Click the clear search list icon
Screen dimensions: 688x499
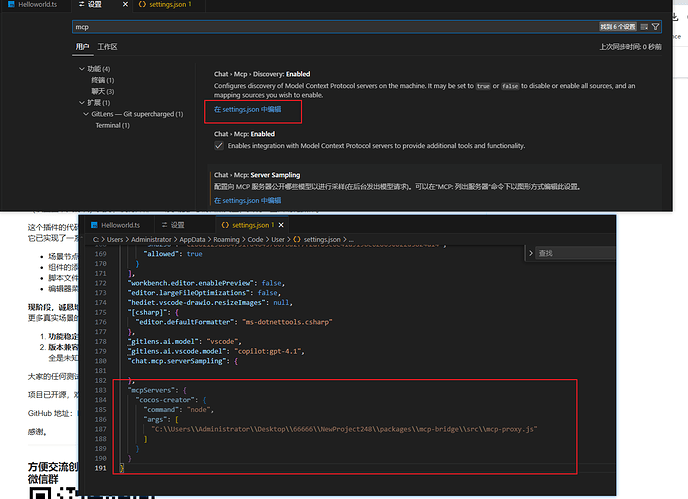[643, 26]
